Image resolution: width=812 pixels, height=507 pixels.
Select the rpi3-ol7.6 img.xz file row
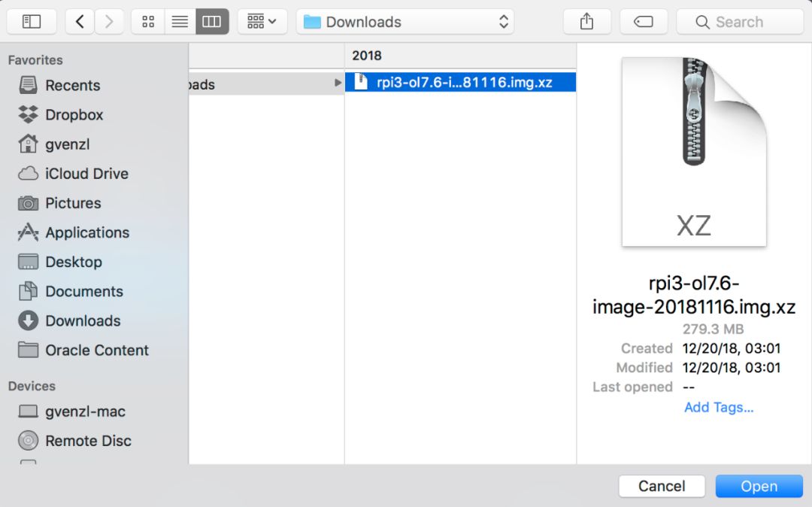(460, 82)
